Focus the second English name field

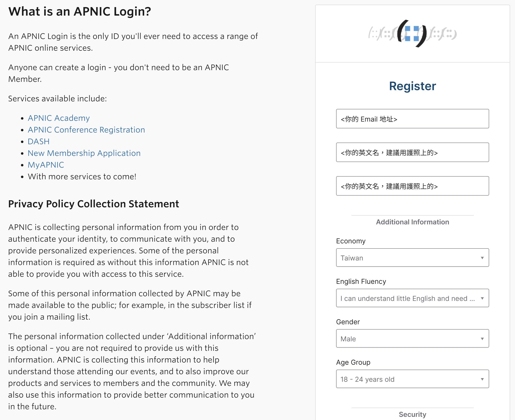point(412,186)
